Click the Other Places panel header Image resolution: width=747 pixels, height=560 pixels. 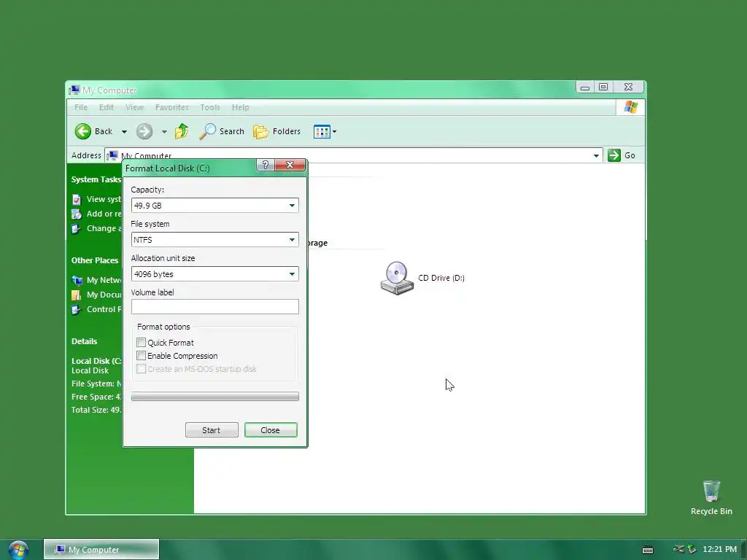[x=95, y=260]
